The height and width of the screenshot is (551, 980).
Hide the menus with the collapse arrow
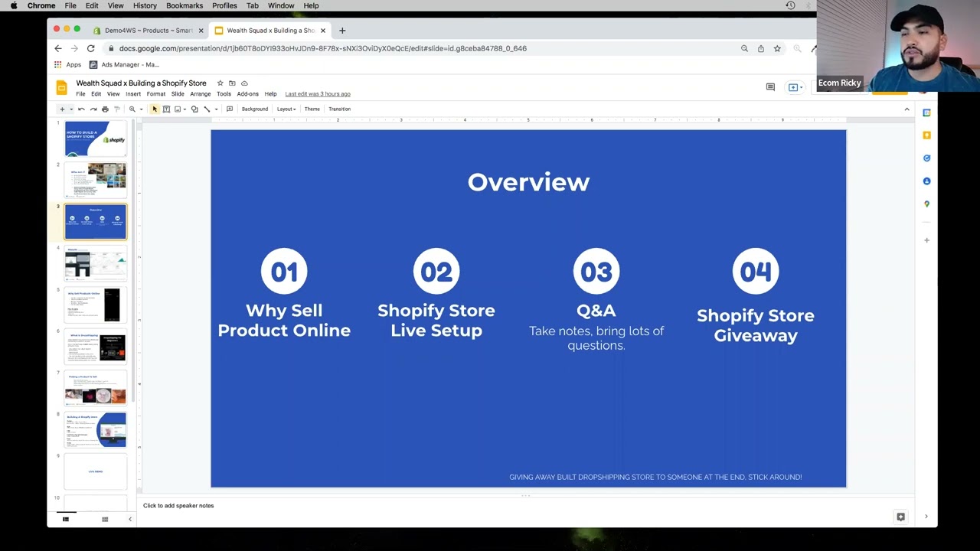pyautogui.click(x=906, y=109)
